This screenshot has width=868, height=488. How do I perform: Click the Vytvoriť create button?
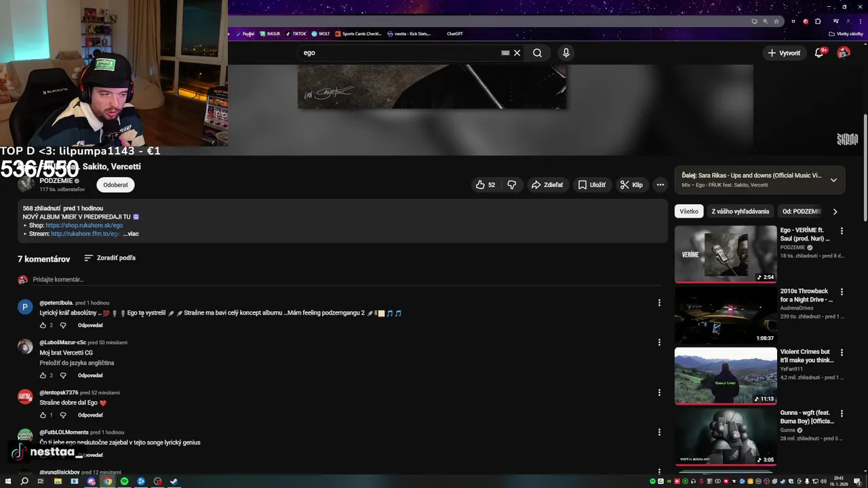[x=785, y=53]
